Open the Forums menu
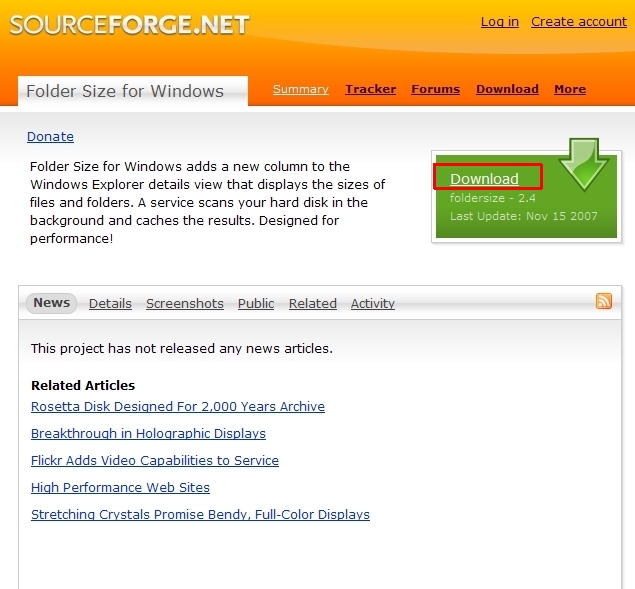This screenshot has height=589, width=635. click(435, 89)
